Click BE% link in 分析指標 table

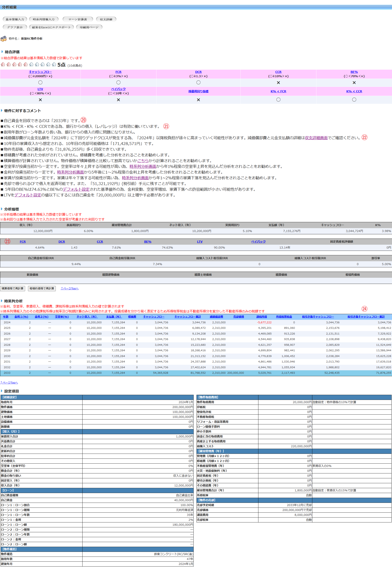pos(148,242)
